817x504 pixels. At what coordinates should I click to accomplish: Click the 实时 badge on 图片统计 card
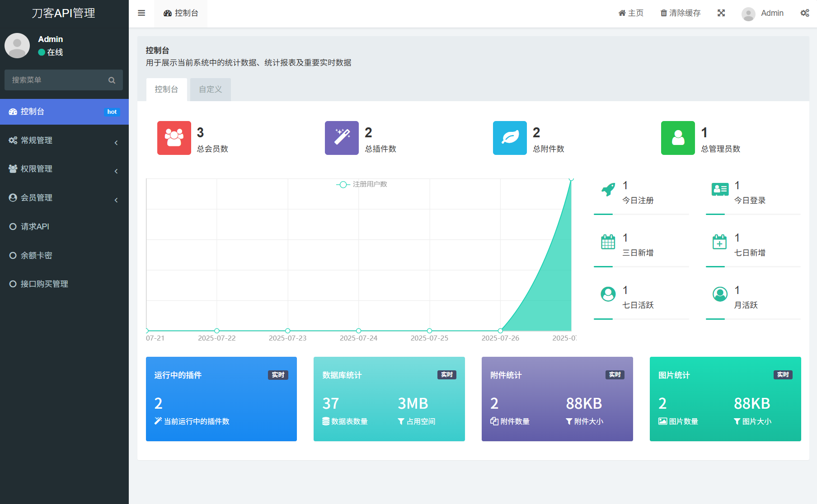pos(783,374)
